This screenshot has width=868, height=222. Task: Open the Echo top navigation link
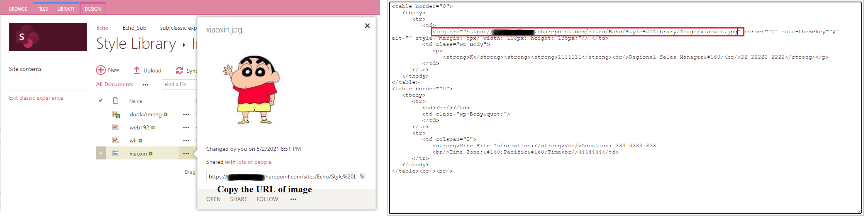(102, 28)
